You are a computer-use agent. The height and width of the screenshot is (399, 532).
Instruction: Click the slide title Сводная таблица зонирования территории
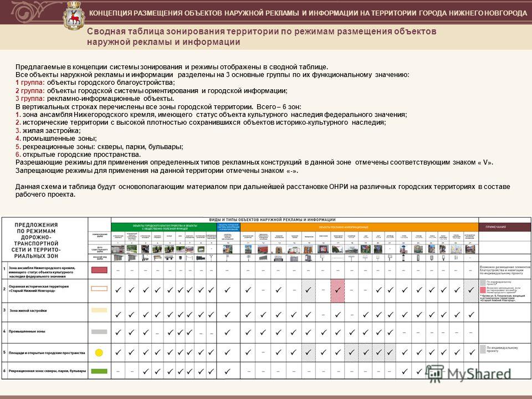pyautogui.click(x=262, y=37)
